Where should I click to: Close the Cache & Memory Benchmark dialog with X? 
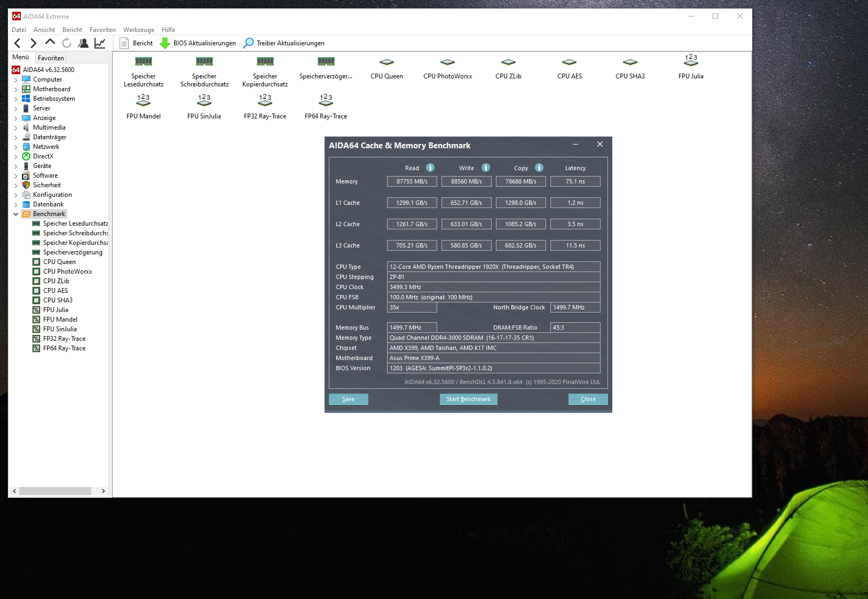coord(600,145)
